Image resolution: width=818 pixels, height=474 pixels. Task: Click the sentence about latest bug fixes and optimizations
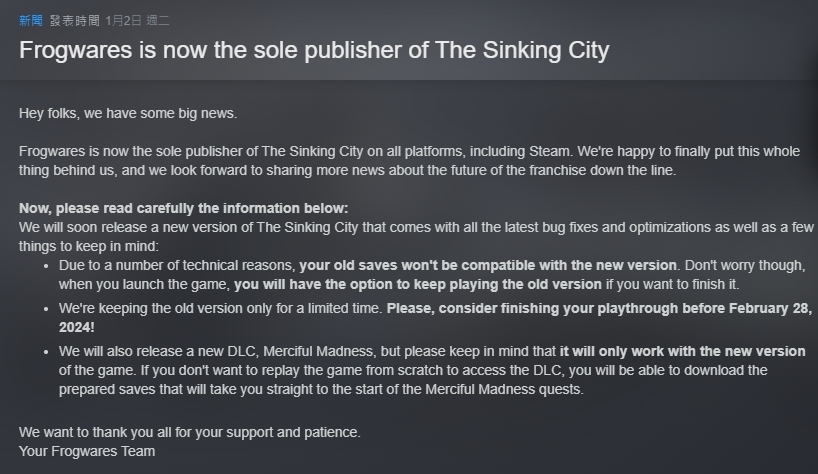[x=416, y=237]
